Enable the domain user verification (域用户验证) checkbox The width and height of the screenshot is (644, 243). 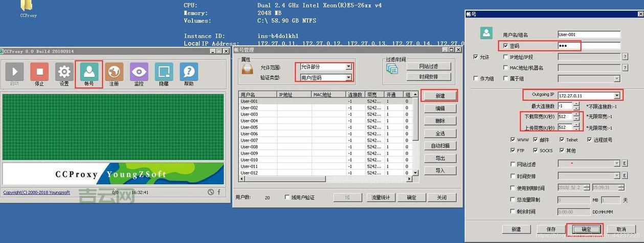coord(287,197)
